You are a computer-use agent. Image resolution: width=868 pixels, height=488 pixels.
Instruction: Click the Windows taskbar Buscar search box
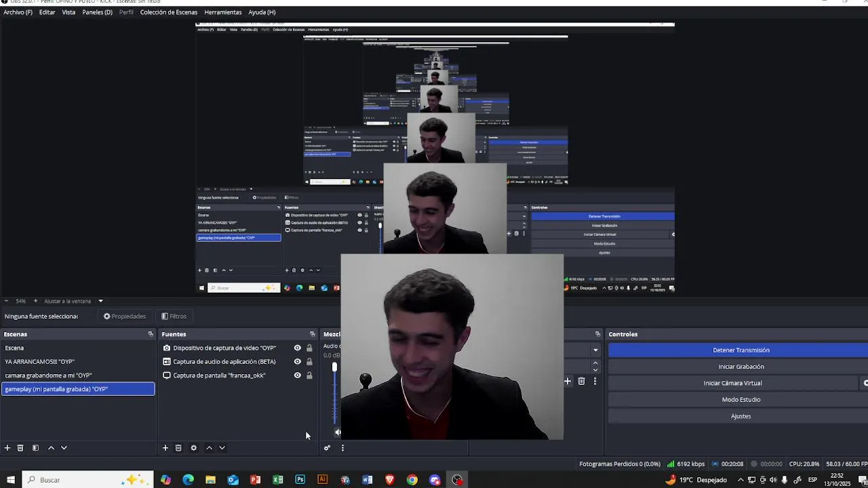[x=87, y=480]
